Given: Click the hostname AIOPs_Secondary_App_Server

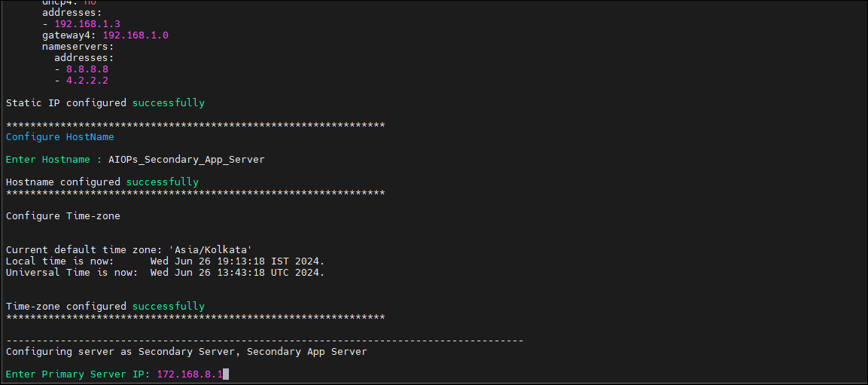Looking at the screenshot, I should point(187,160).
